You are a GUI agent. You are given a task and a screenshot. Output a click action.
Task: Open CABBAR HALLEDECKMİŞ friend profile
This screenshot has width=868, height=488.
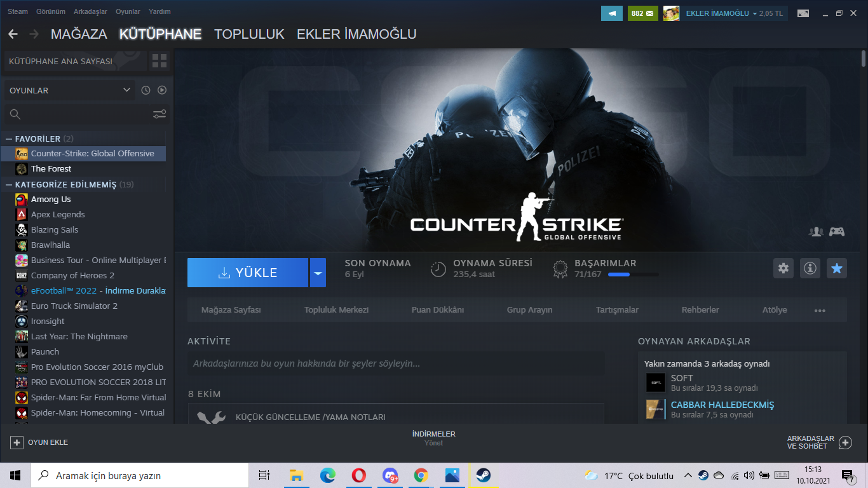(x=722, y=405)
